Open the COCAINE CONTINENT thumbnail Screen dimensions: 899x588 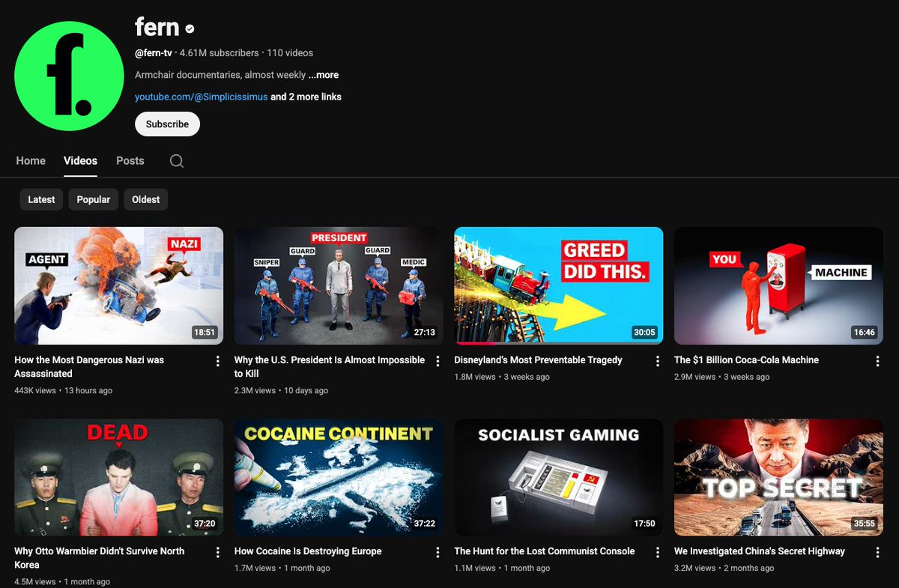339,477
